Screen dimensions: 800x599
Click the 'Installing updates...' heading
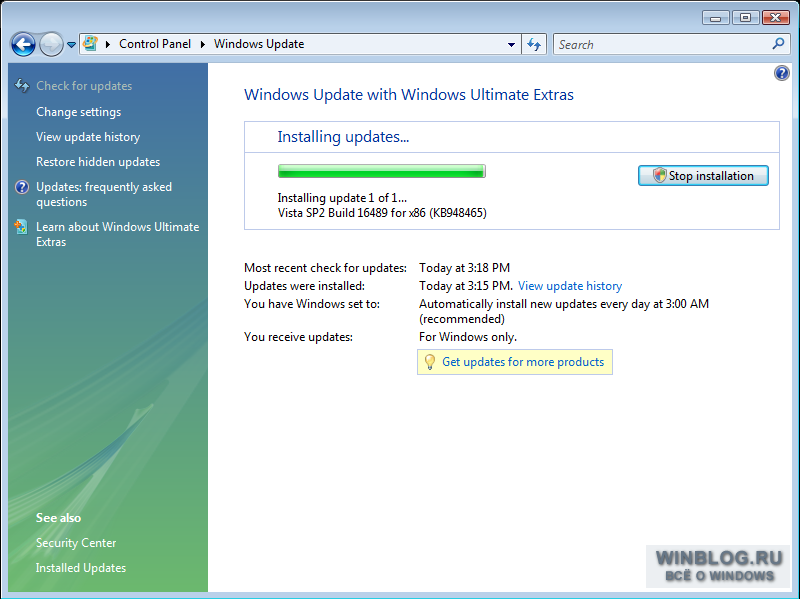click(343, 137)
